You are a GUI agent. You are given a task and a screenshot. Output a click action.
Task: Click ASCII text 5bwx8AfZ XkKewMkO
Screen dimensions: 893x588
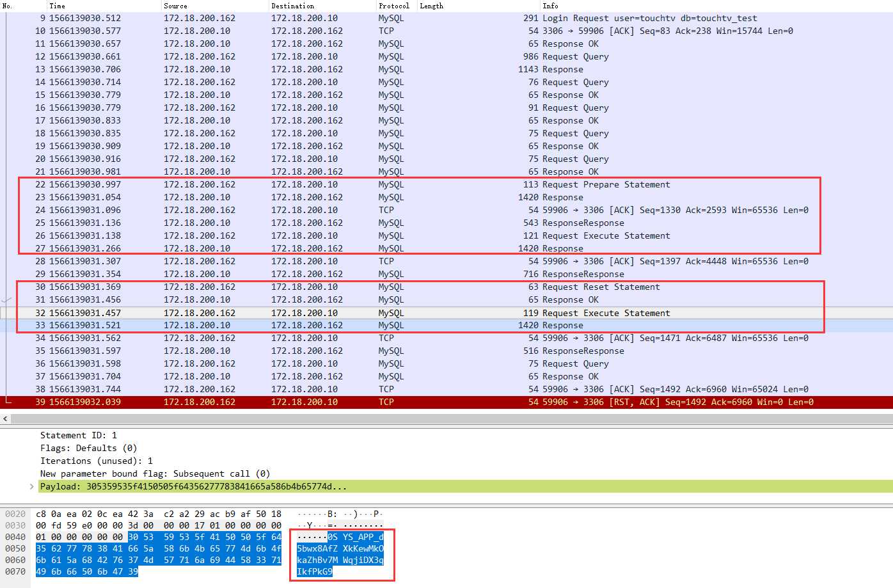pos(340,548)
